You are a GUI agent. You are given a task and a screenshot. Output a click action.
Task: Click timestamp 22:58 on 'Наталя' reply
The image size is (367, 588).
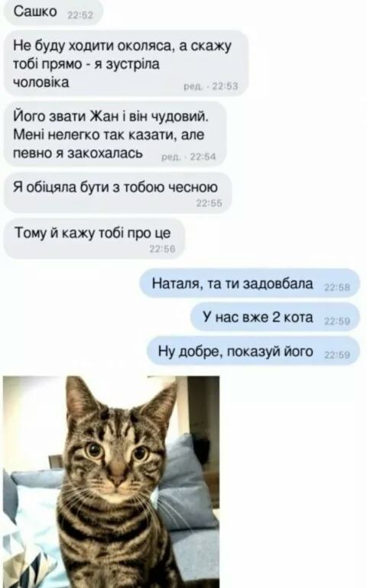click(337, 288)
